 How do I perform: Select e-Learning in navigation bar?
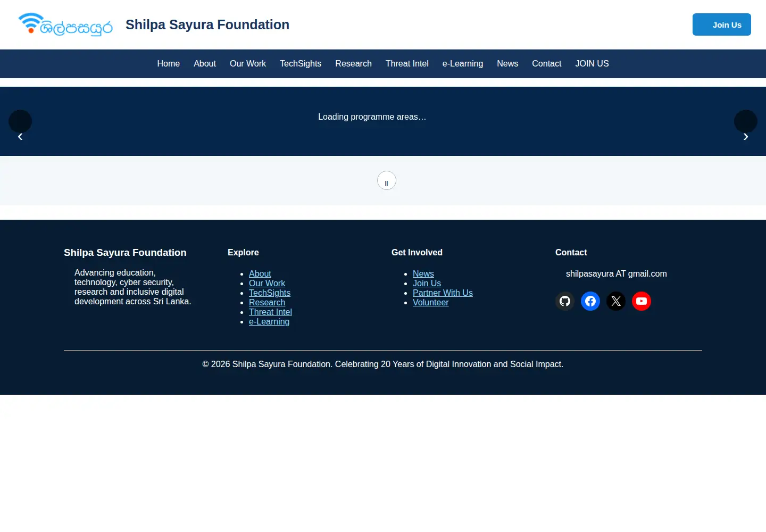pyautogui.click(x=463, y=64)
